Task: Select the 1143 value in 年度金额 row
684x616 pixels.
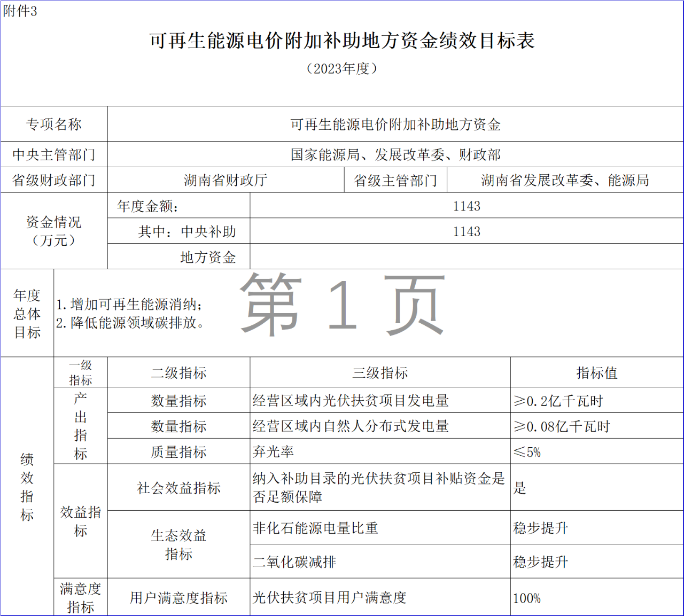Action: [x=467, y=206]
